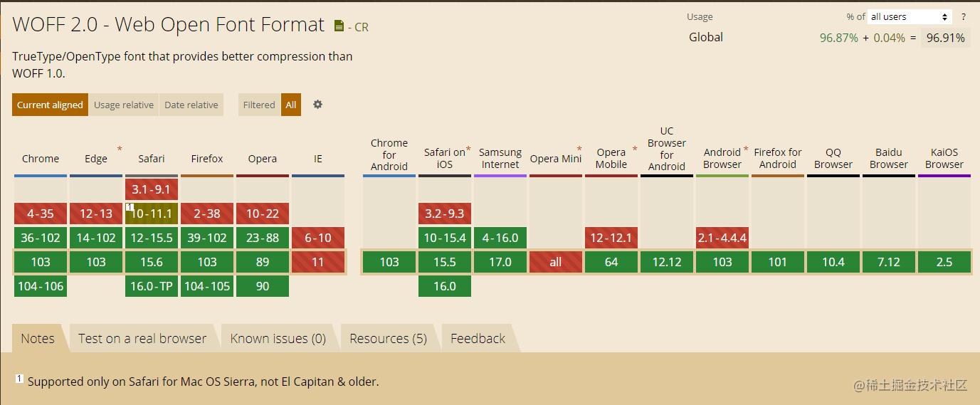
Task: Click the asterisk beside Safari on iOS
Action: tap(468, 149)
